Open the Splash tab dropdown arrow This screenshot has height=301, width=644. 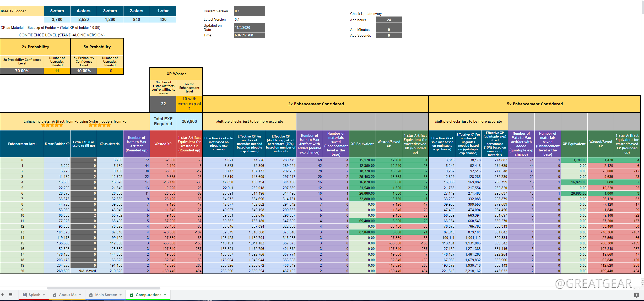point(44,295)
